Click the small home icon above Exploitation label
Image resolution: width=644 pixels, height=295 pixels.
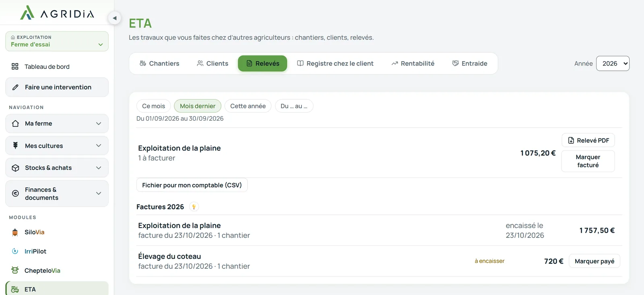13,37
